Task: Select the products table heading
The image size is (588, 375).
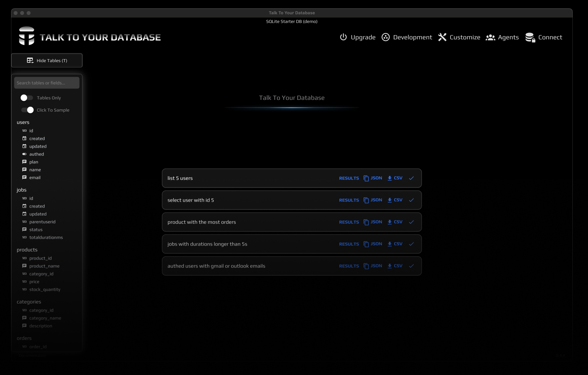Action: [27, 250]
